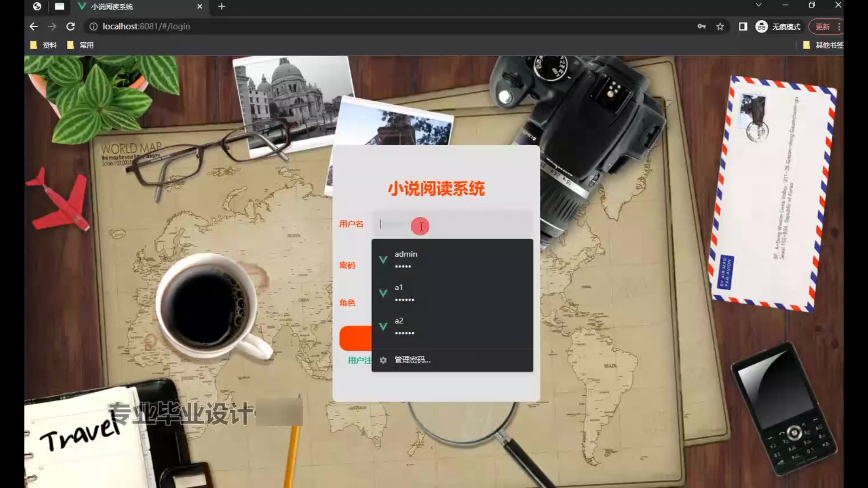Click the address bar URL
The height and width of the screenshot is (488, 868).
(x=146, y=27)
